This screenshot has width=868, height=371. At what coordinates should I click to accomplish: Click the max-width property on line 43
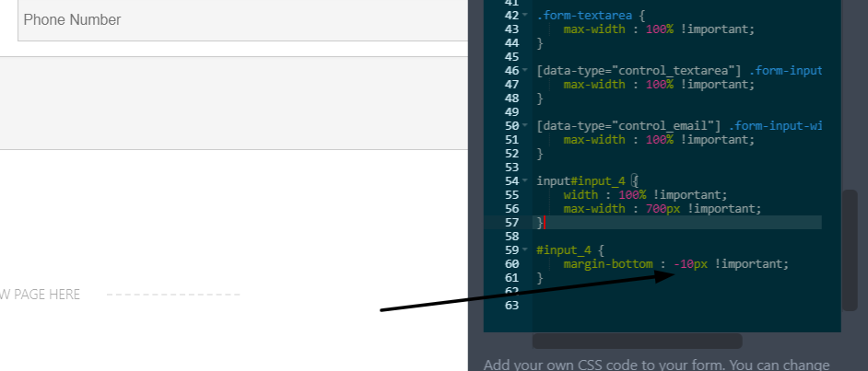point(592,29)
